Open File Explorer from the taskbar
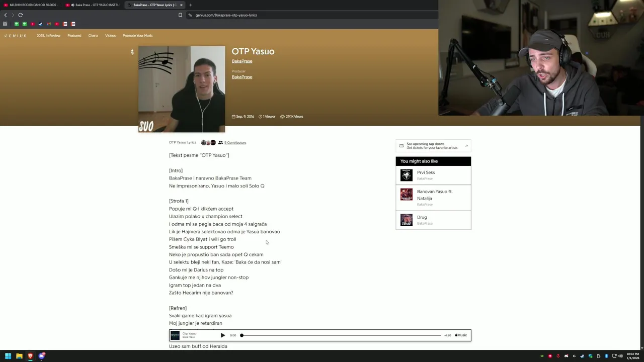The width and height of the screenshot is (644, 362). tap(19, 356)
